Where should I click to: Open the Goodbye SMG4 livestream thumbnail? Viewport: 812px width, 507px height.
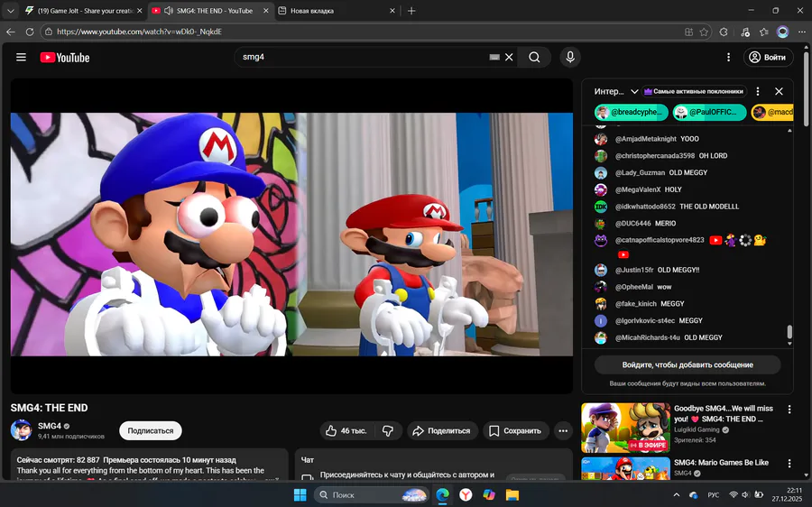point(625,428)
